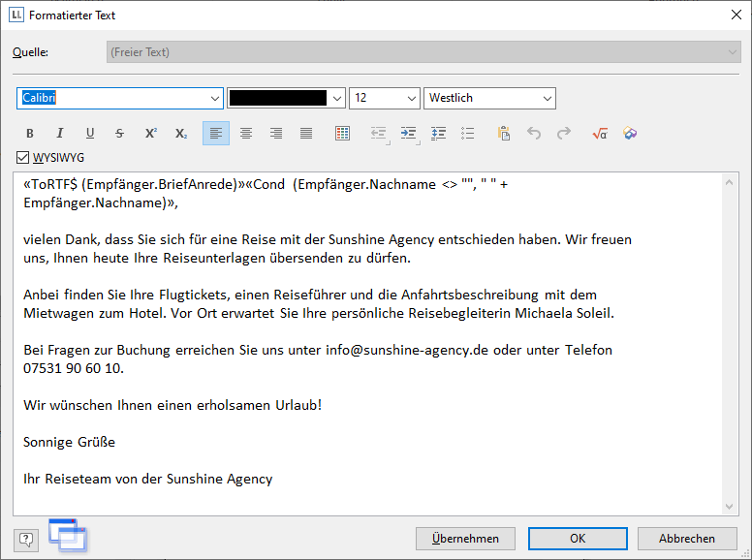Expand the font size 12 dropdown
This screenshot has width=752, height=560.
pyautogui.click(x=411, y=98)
